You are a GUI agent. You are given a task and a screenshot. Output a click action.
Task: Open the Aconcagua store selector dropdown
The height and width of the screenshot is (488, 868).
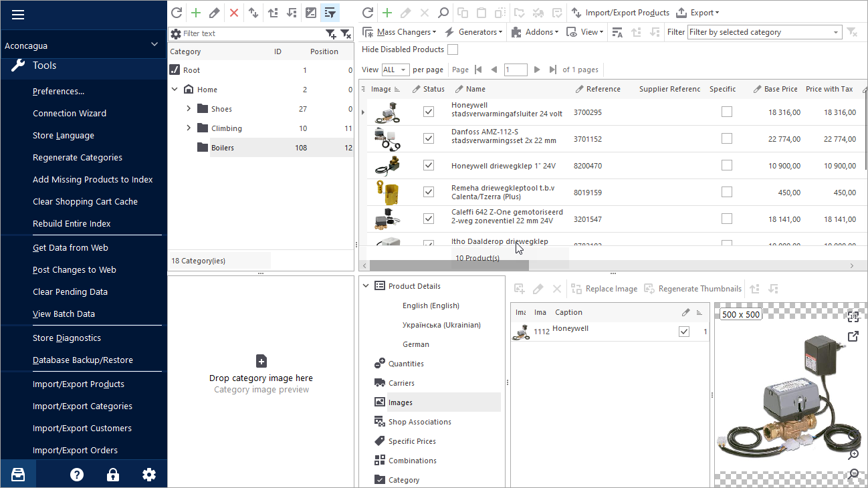pos(154,45)
